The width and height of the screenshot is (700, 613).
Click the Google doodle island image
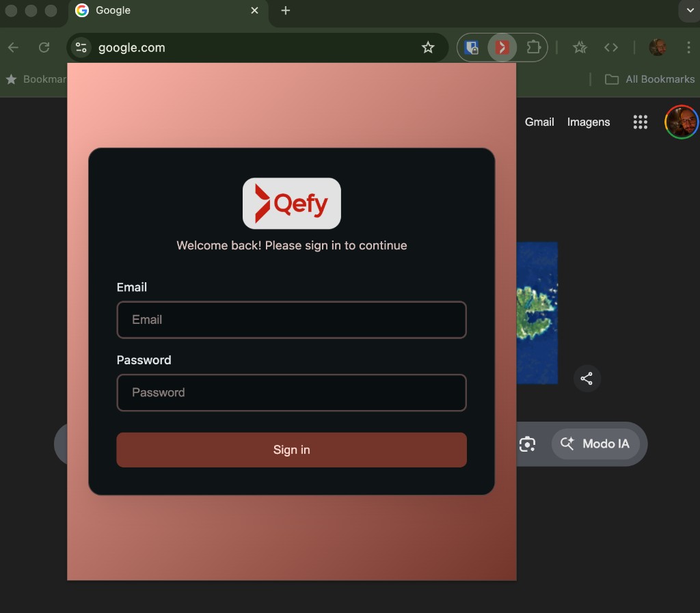tap(537, 313)
